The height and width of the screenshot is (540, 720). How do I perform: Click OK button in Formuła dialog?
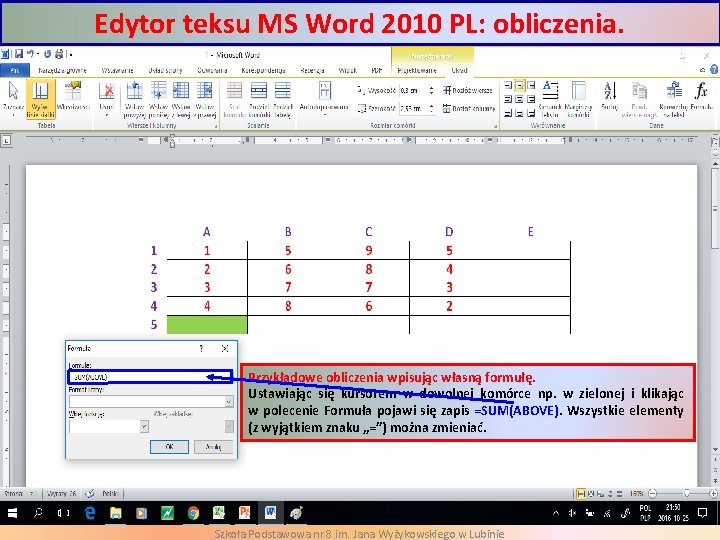click(169, 447)
